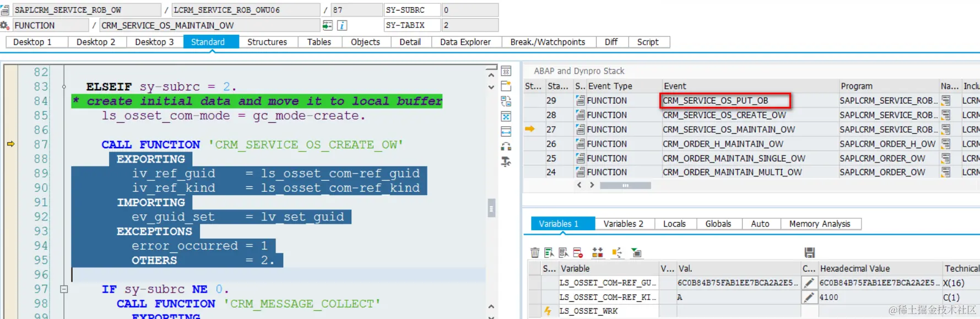Click the pencil edit icon for LS_OSSET_COM-REF_KI row
The height and width of the screenshot is (319, 980).
[x=809, y=297]
